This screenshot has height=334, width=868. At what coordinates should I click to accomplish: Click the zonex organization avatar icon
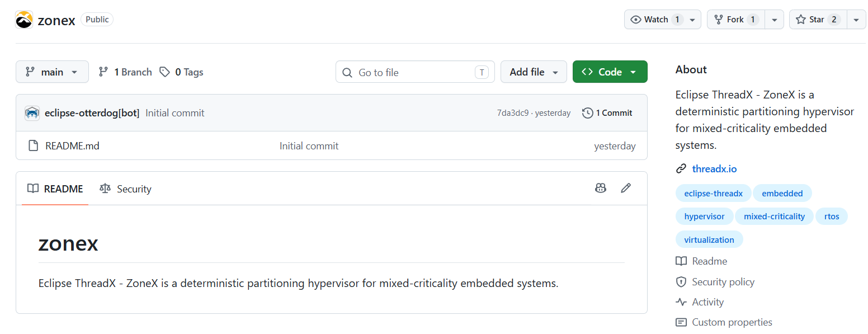24,20
